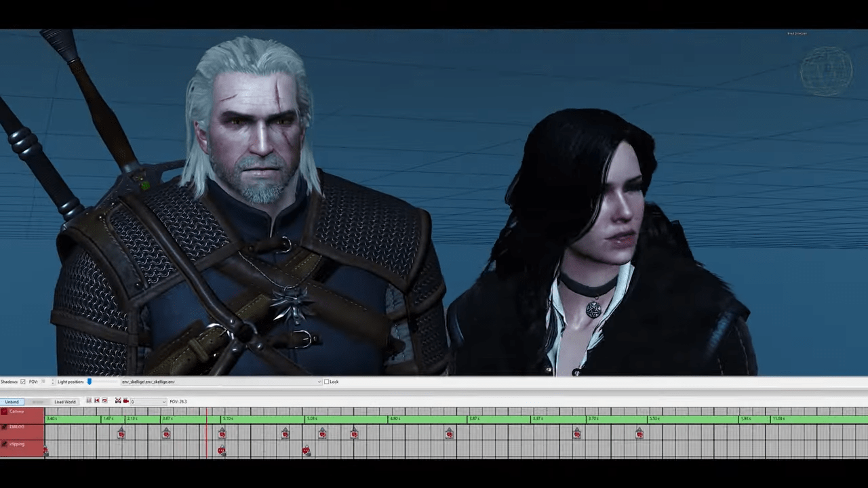Open the camera number dropdown showing 0
The height and width of the screenshot is (488, 868).
[148, 402]
